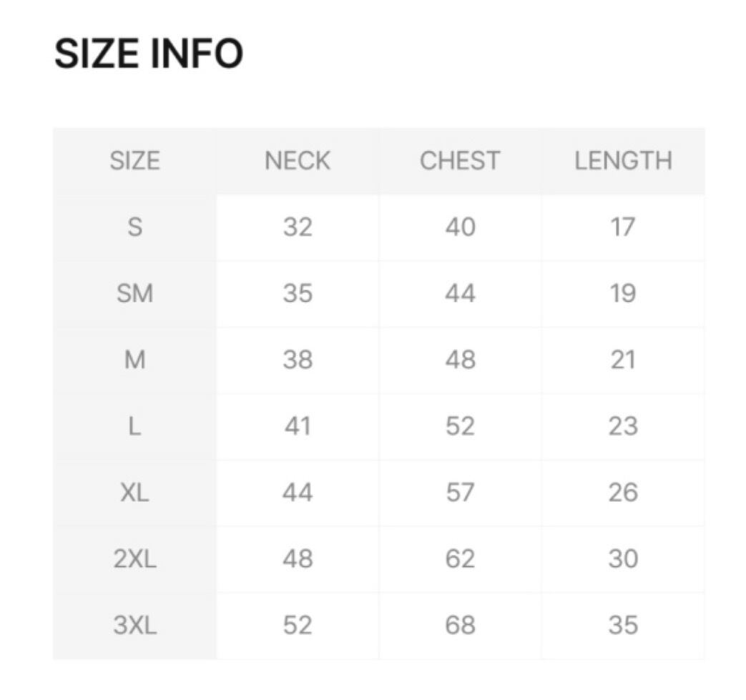This screenshot has height=700, width=746.
Task: Click the SIZE INFO heading
Action: tap(149, 54)
